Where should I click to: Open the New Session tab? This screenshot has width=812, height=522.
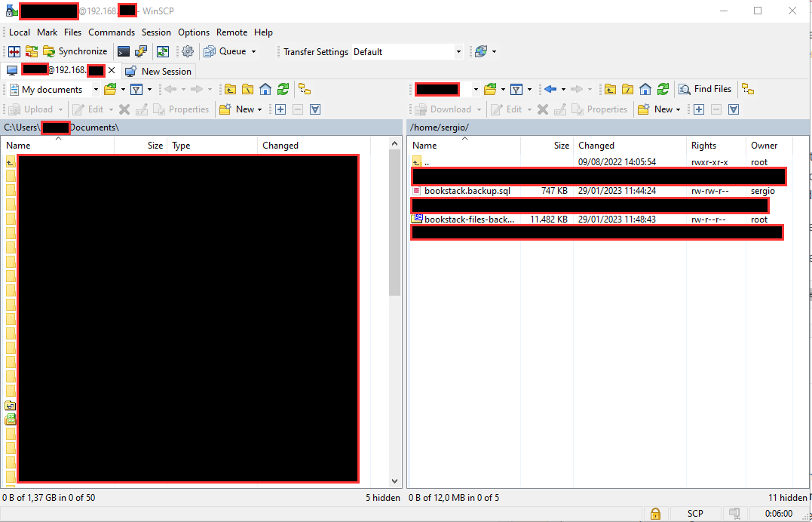pyautogui.click(x=159, y=71)
